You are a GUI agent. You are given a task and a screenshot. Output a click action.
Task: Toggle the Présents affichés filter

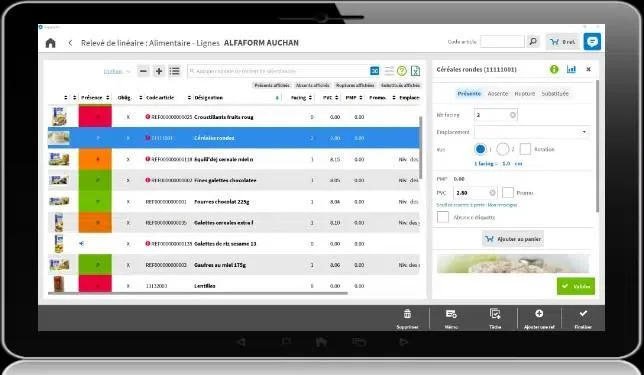272,85
